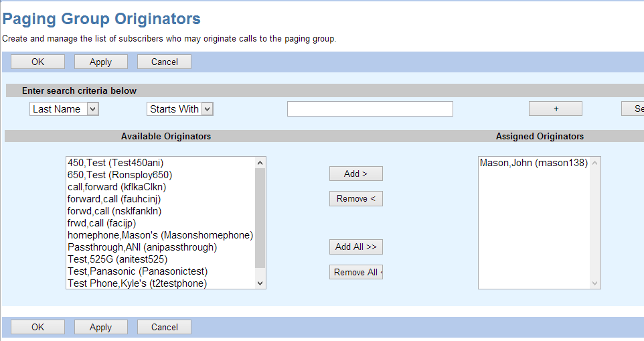Click the plus button to add criteria

pyautogui.click(x=555, y=109)
